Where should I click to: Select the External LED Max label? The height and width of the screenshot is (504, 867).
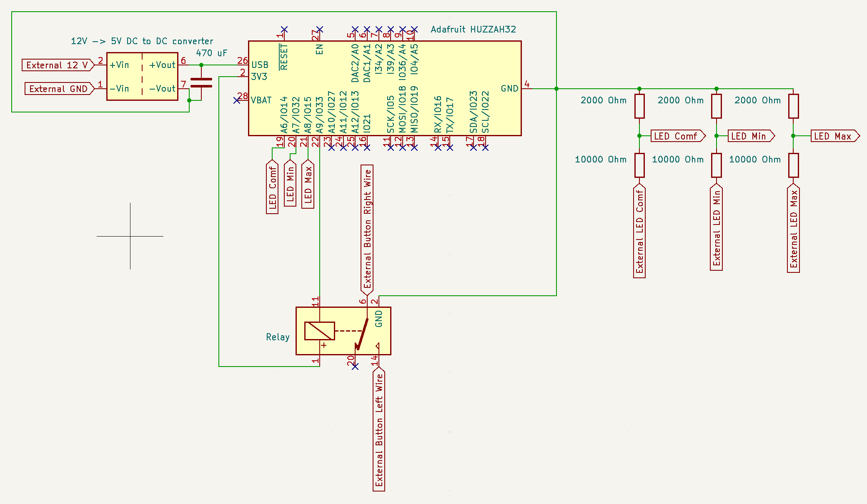pos(794,228)
